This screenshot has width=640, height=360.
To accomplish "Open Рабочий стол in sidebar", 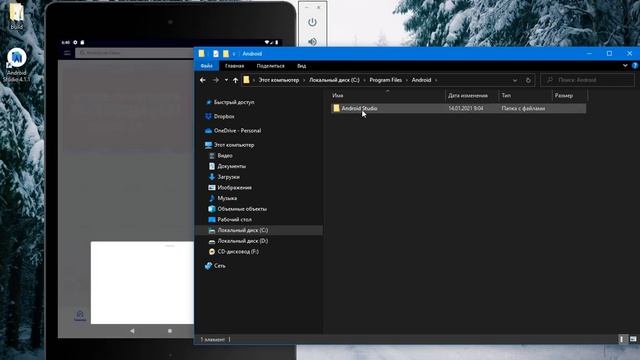I will pos(234,219).
